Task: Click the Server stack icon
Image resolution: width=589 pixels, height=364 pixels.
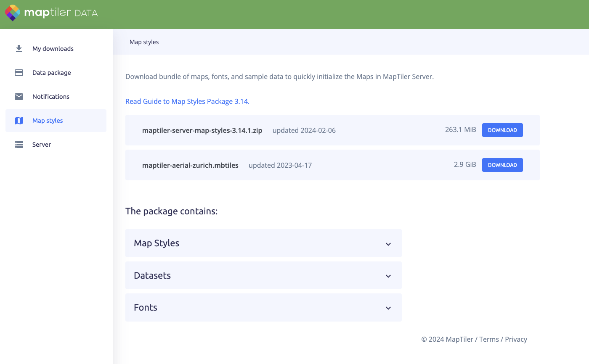Action: (x=19, y=145)
